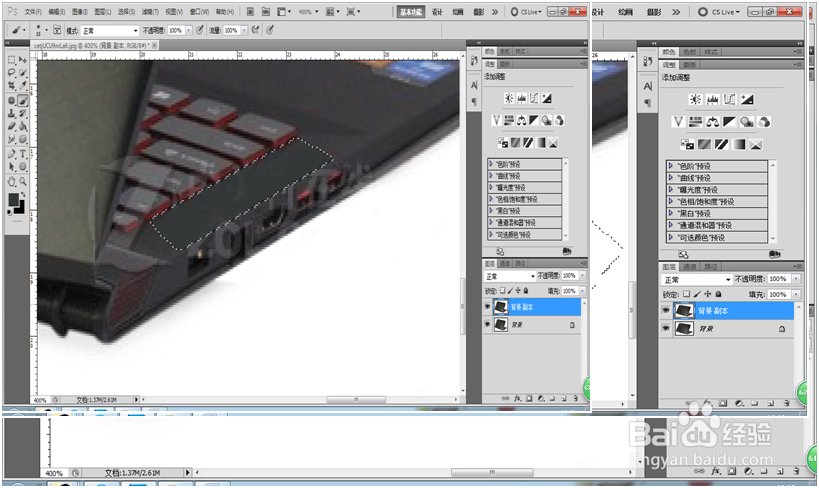Show more workspaces via >> in front window

tap(495, 11)
